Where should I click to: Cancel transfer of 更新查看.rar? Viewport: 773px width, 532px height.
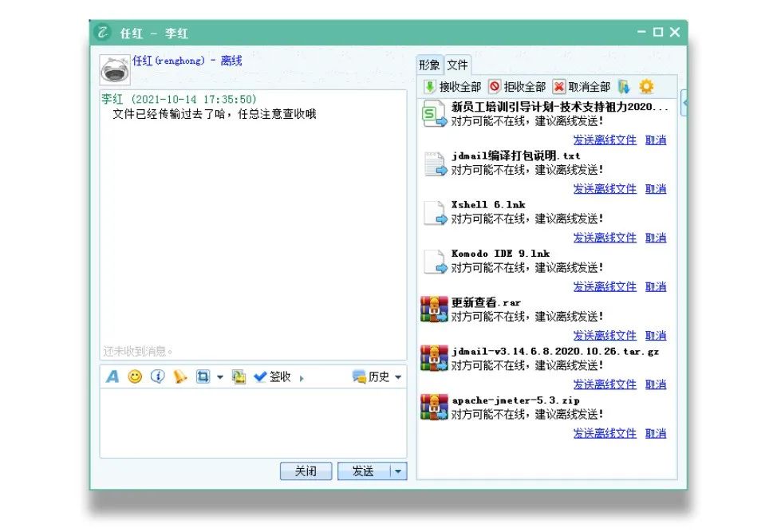pos(656,335)
